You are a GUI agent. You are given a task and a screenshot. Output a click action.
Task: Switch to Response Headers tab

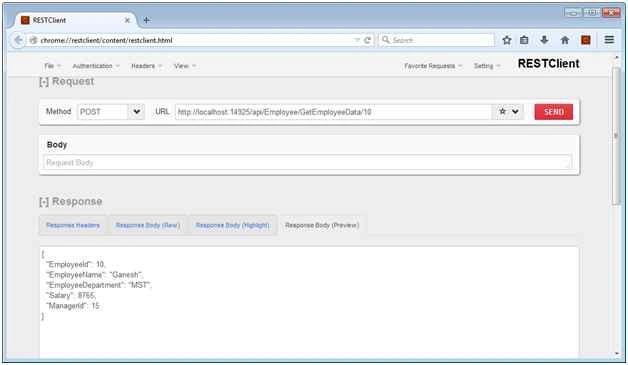tap(72, 225)
